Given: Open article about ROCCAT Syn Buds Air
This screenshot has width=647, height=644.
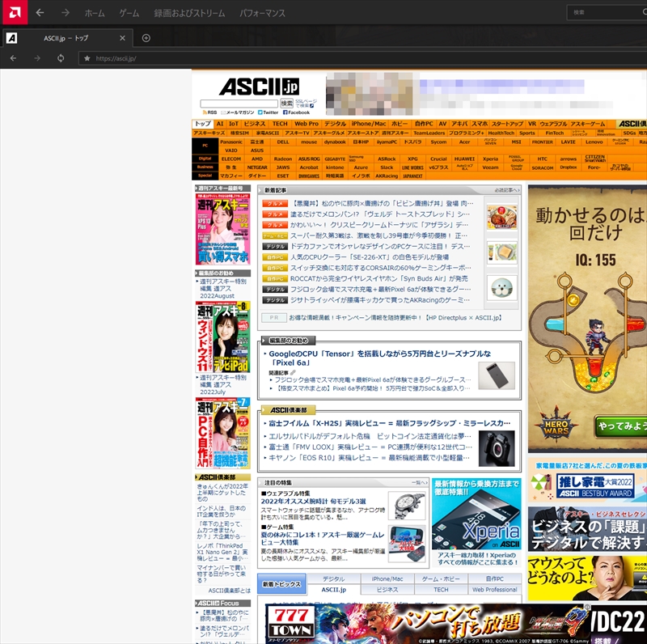Looking at the screenshot, I should [378, 278].
